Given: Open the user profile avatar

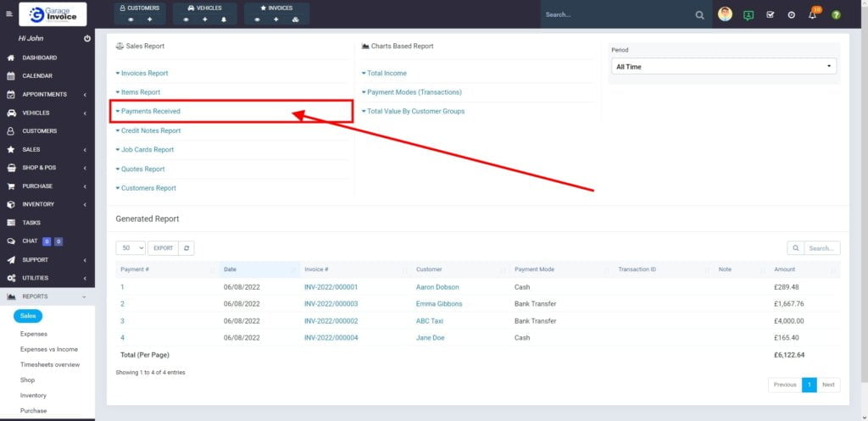Looking at the screenshot, I should pyautogui.click(x=726, y=14).
